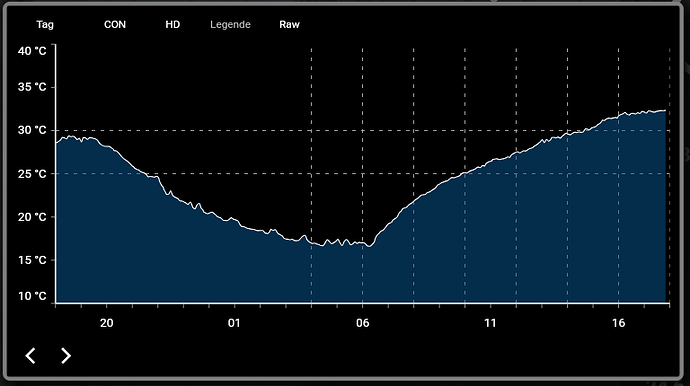Switch to the CON mode

click(x=115, y=25)
